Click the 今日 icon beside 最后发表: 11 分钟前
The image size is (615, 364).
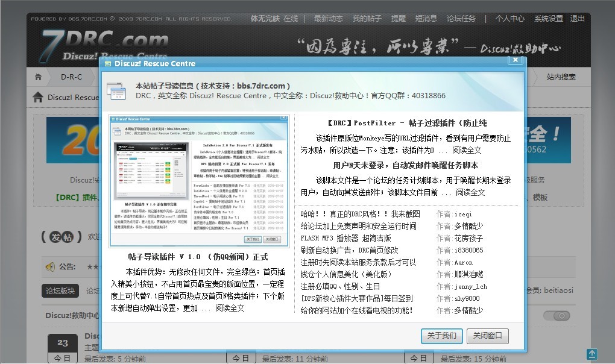pos(241,358)
